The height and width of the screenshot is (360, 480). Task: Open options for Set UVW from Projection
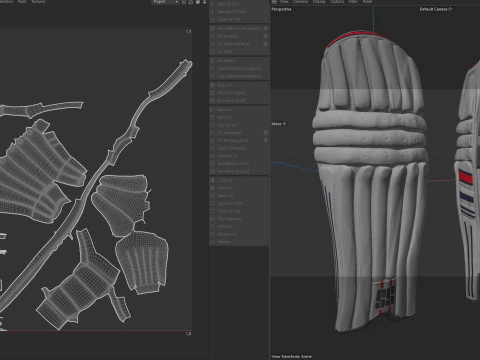pos(266,28)
